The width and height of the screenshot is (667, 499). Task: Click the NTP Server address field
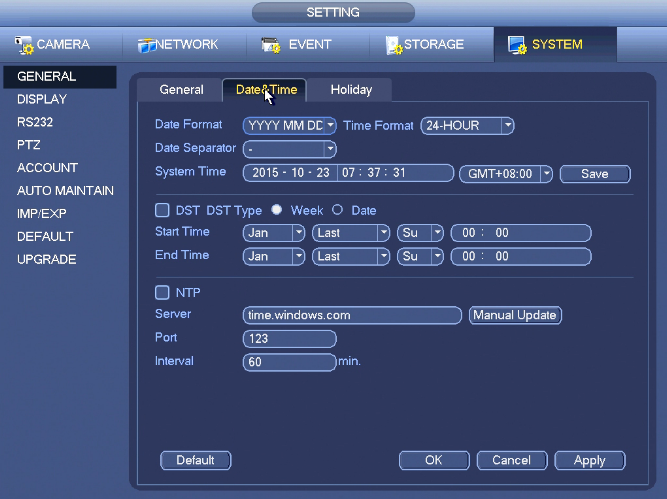[352, 315]
